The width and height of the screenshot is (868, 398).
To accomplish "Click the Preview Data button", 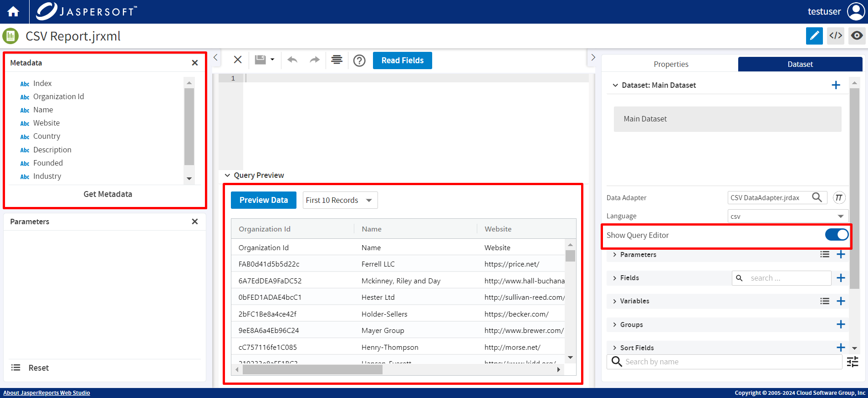I will point(264,200).
